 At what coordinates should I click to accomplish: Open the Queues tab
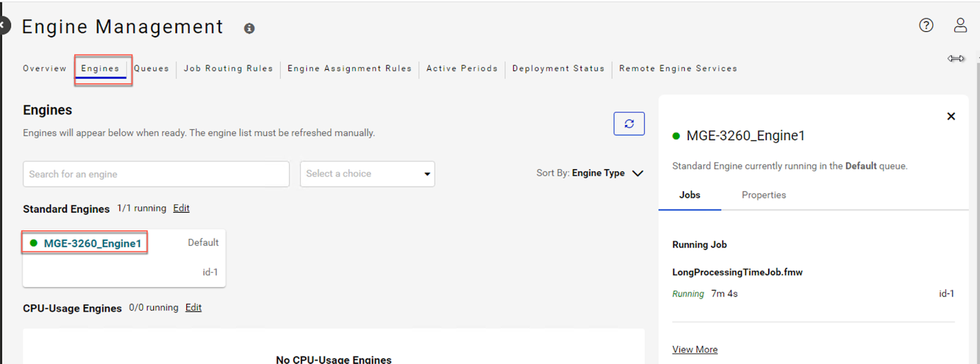click(151, 69)
